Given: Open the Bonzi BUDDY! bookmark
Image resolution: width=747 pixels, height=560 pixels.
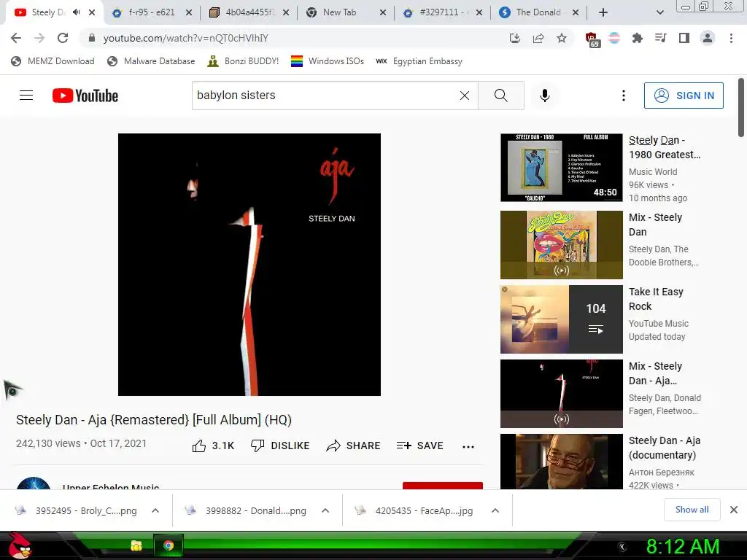Looking at the screenshot, I should click(x=243, y=61).
